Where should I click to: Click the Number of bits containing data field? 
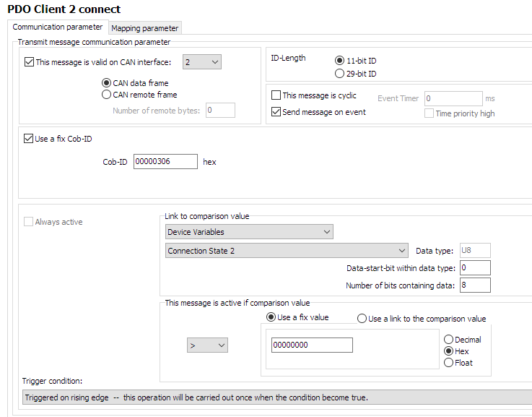click(474, 285)
